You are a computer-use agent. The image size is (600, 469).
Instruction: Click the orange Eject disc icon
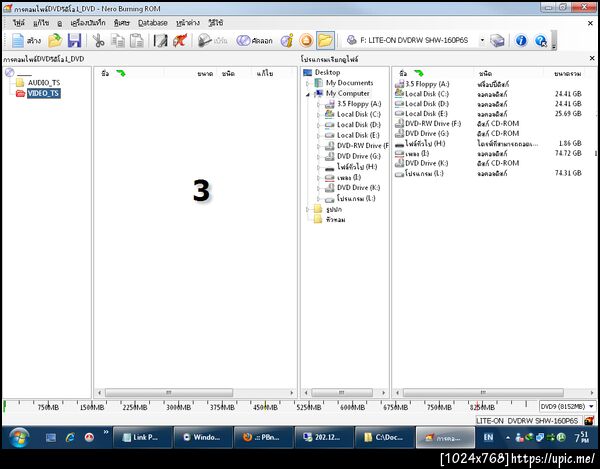(x=306, y=40)
